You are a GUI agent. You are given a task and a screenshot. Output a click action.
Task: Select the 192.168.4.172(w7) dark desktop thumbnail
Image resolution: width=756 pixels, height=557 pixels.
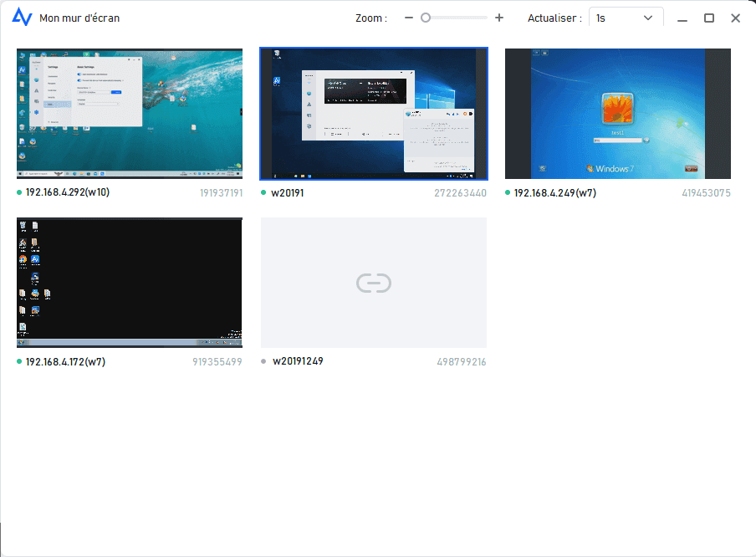pyautogui.click(x=130, y=284)
